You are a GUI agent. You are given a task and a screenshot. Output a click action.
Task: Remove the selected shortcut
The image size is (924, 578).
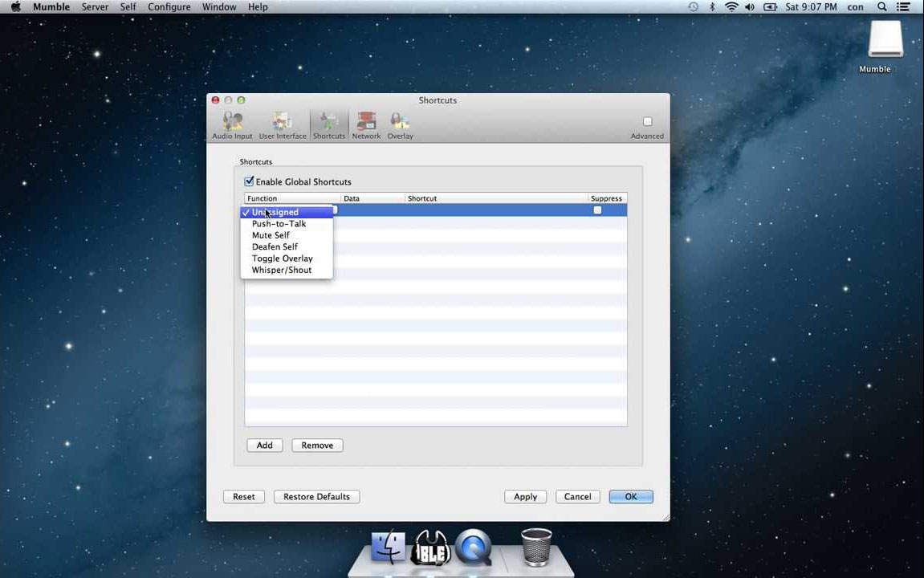pyautogui.click(x=317, y=446)
